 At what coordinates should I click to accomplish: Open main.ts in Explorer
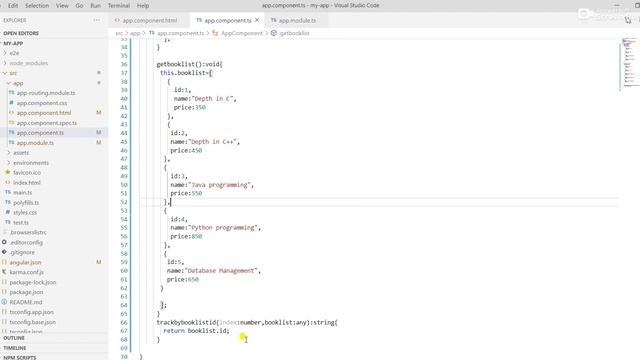click(22, 192)
